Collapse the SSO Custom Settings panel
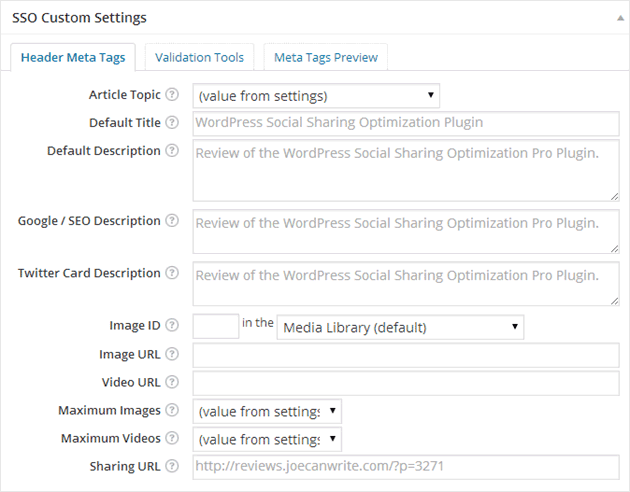 [620, 18]
